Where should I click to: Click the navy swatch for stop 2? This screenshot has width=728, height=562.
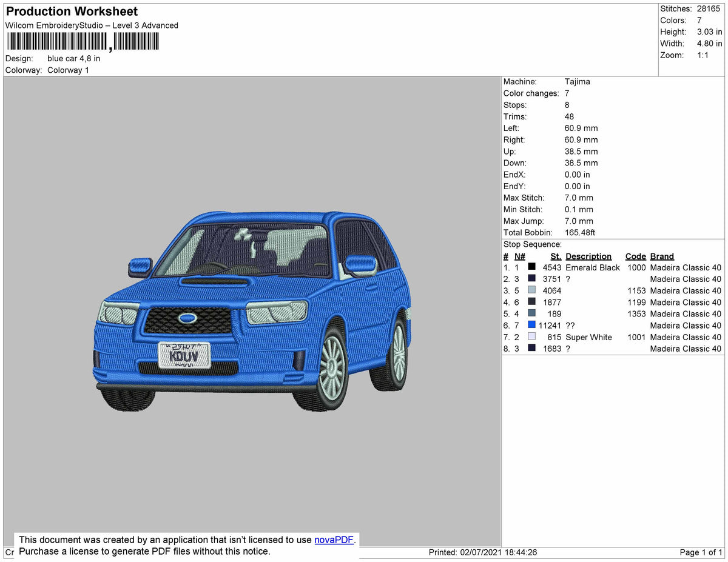531,279
